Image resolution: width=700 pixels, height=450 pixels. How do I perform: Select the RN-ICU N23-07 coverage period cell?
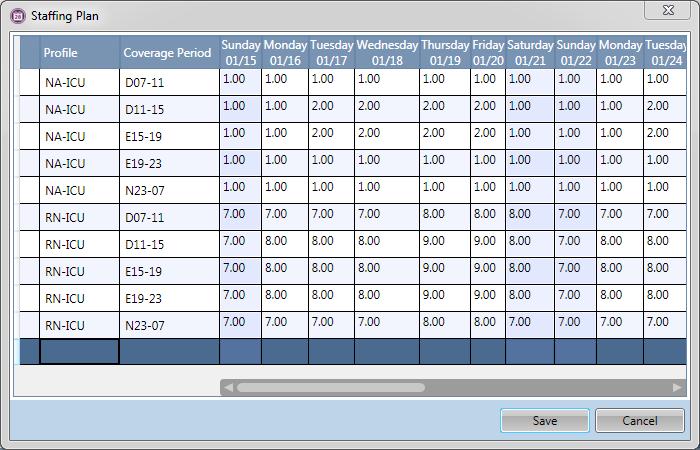(168, 325)
